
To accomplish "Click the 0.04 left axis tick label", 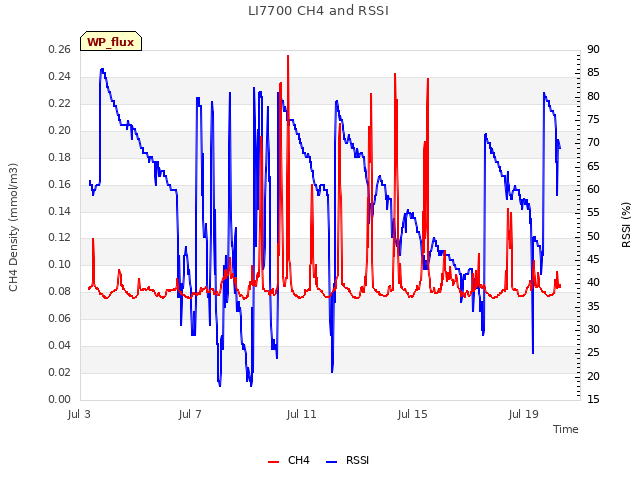I will 60,345.
